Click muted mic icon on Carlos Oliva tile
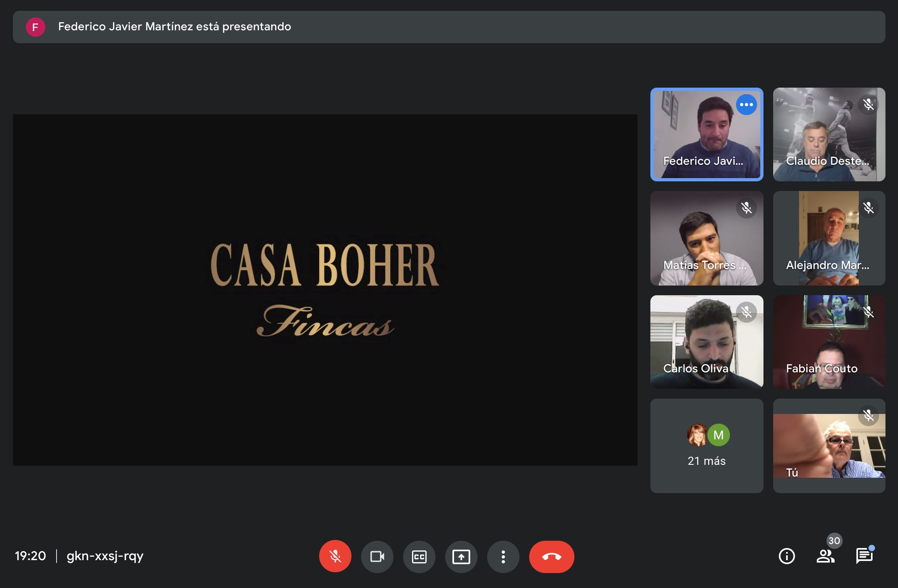Screen dimensions: 898x588 pyautogui.click(x=746, y=312)
